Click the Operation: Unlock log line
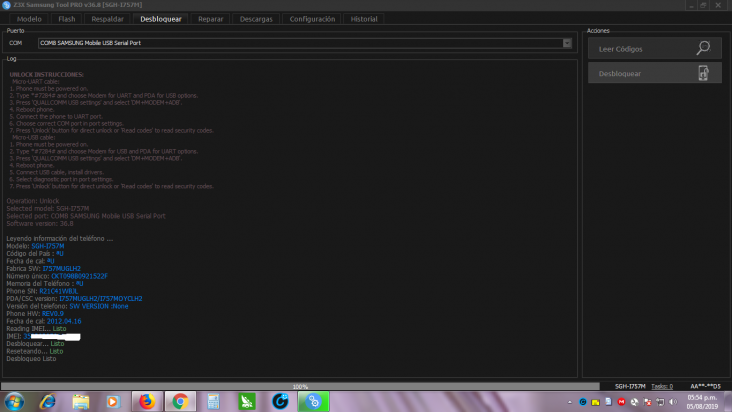This screenshot has width=732, height=412. point(33,201)
